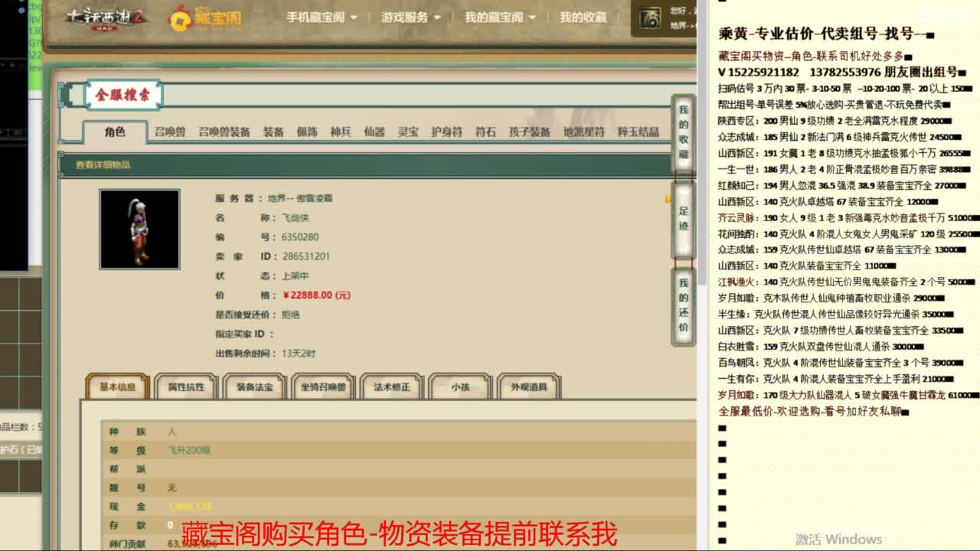980x551 pixels.
Task: Click the 全服搜索 header banner
Action: click(123, 95)
